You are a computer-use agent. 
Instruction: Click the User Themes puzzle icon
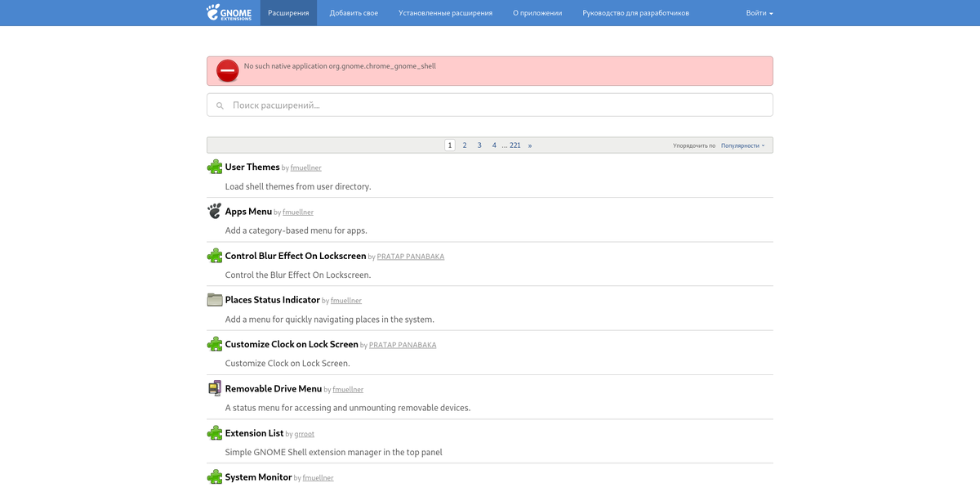click(215, 167)
